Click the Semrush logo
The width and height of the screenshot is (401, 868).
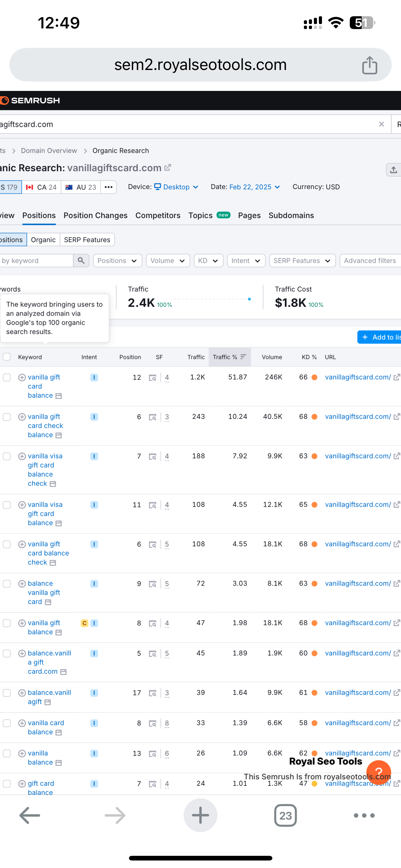click(30, 100)
